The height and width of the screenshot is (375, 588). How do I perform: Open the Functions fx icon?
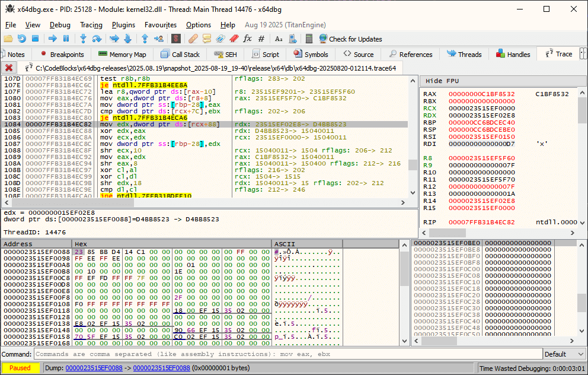247,39
